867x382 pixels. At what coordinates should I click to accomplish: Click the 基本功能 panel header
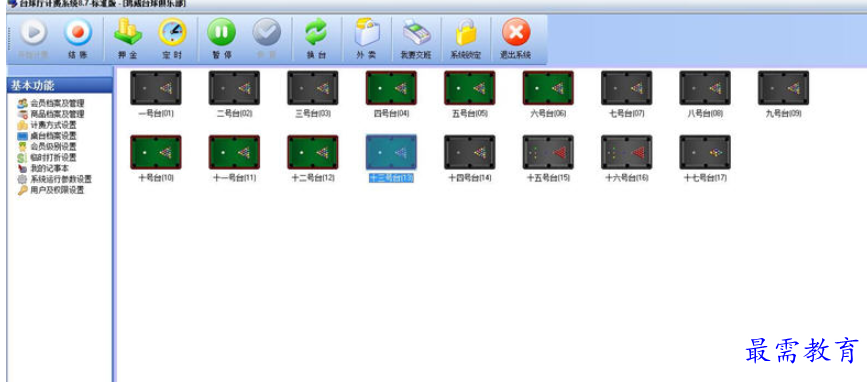pos(59,85)
